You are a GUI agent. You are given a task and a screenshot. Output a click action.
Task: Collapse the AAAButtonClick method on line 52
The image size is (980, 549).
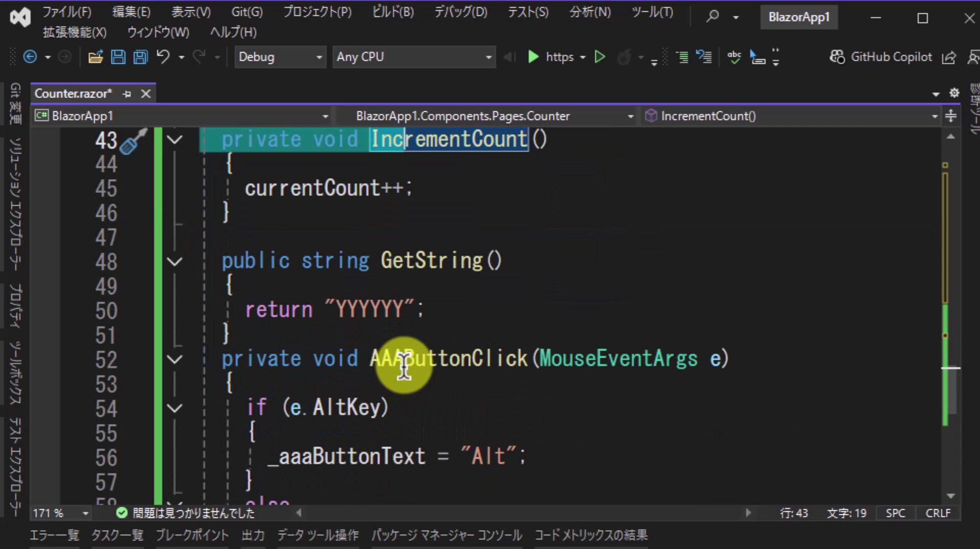click(175, 360)
